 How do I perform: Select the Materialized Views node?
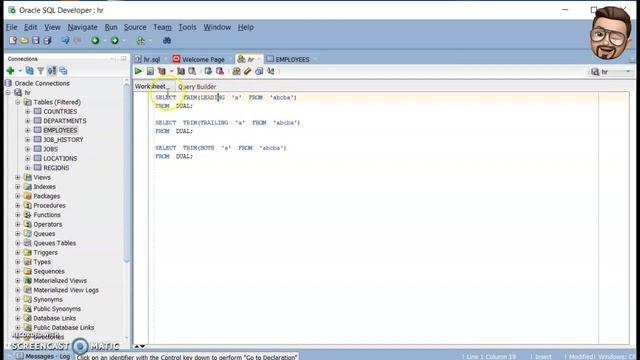coord(60,280)
